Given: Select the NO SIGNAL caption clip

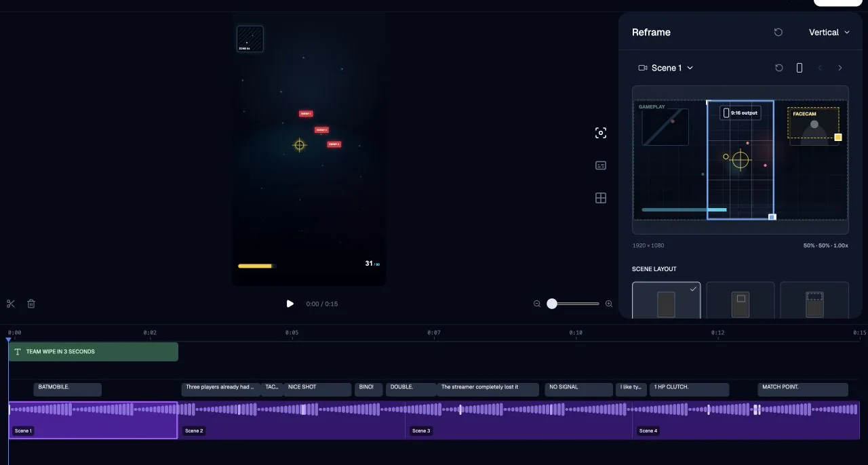Looking at the screenshot, I should (578, 389).
